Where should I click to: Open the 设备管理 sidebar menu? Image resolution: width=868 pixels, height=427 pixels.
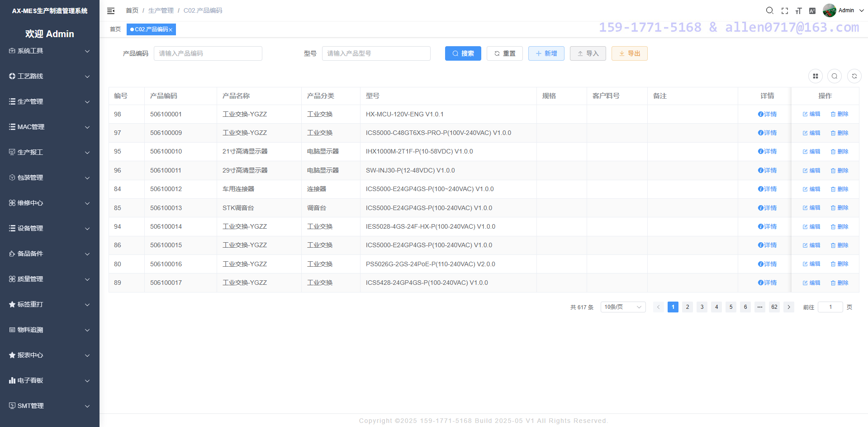[x=50, y=228]
